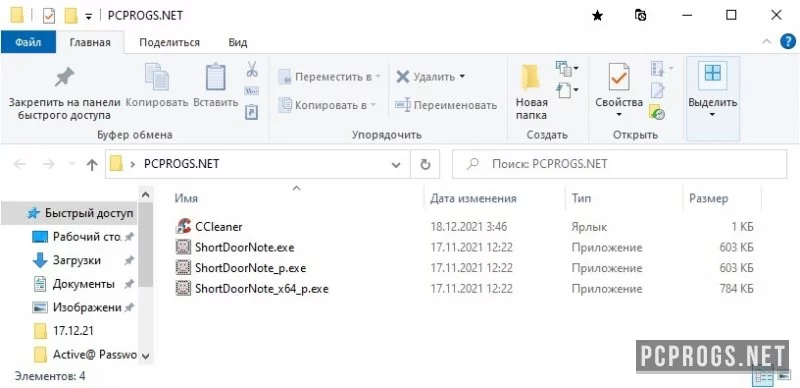
Task: Click the 784 КБ size cell
Action: [736, 289]
